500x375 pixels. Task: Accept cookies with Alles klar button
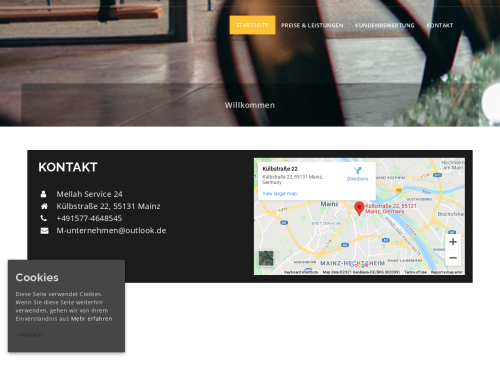click(x=31, y=335)
